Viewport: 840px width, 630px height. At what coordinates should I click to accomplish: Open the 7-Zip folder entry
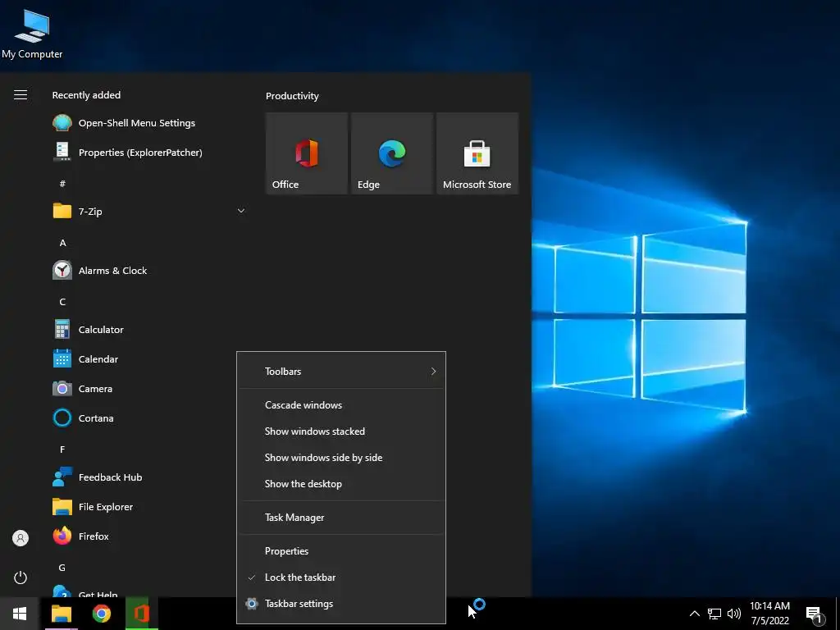click(x=150, y=211)
